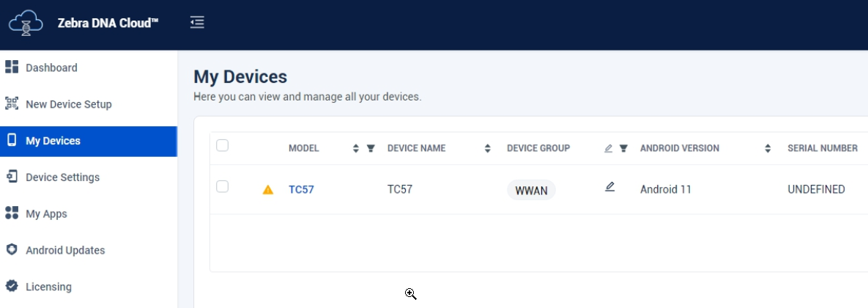
Task: Click the WWAN device group tag
Action: click(531, 190)
